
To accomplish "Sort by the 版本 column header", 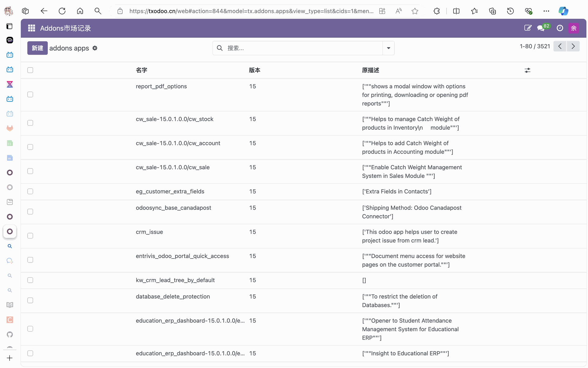I will point(254,70).
